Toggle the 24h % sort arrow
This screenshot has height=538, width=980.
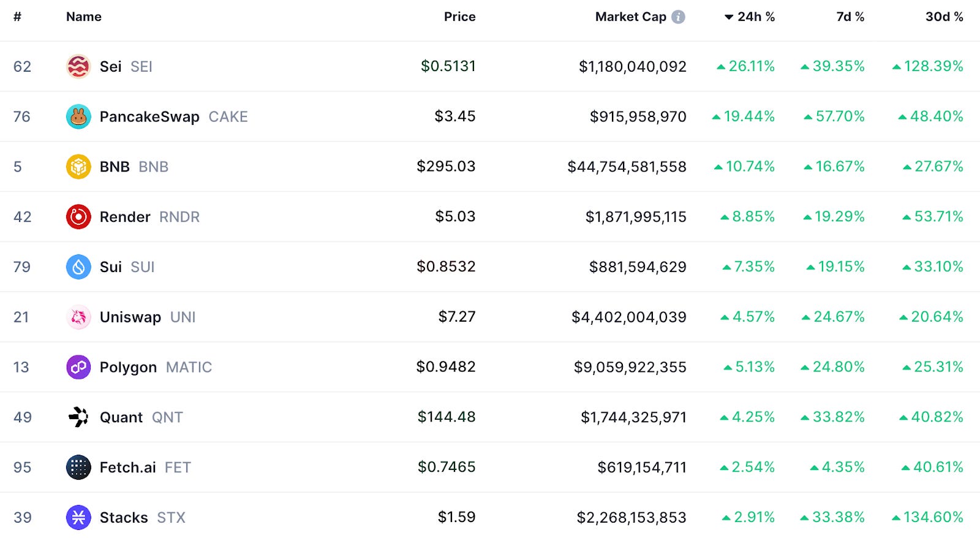pos(729,17)
